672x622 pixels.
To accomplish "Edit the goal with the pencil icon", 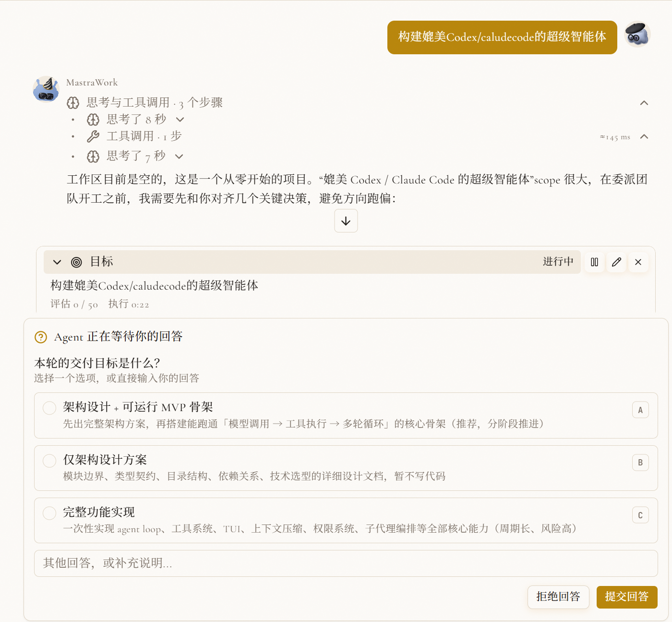I will (617, 262).
